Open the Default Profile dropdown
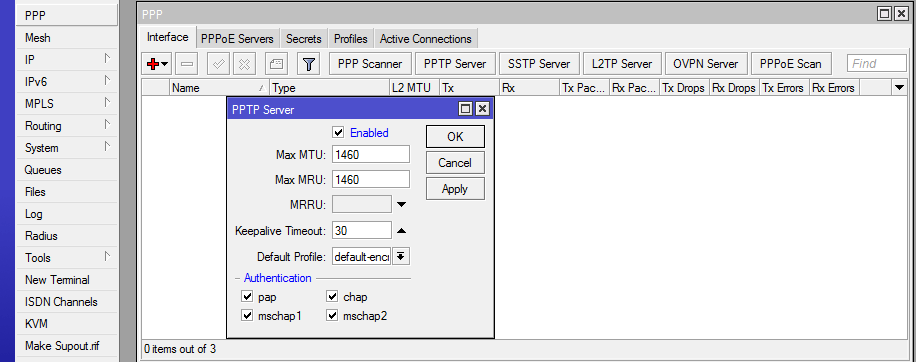This screenshot has height=362, width=916. coord(401,256)
